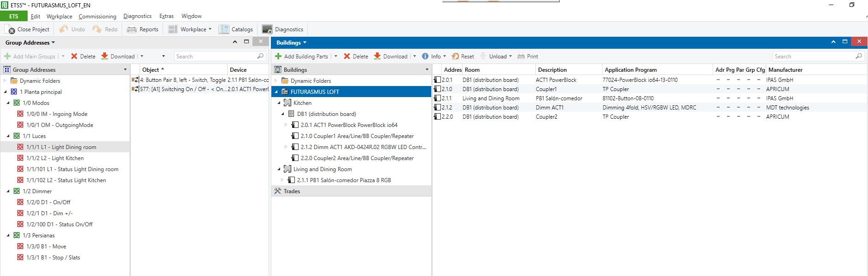Open the Buildings panel title dropdown

(291, 43)
